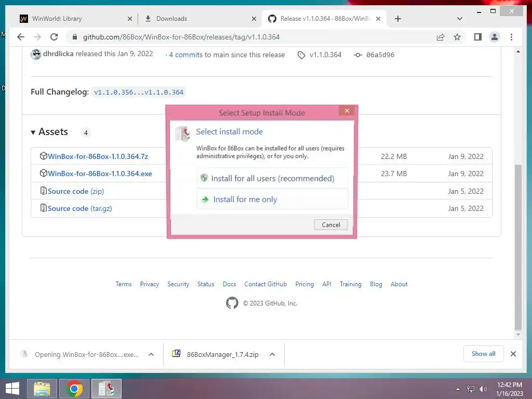Image resolution: width=532 pixels, height=399 pixels.
Task: Open the API footer link
Action: pyautogui.click(x=327, y=284)
